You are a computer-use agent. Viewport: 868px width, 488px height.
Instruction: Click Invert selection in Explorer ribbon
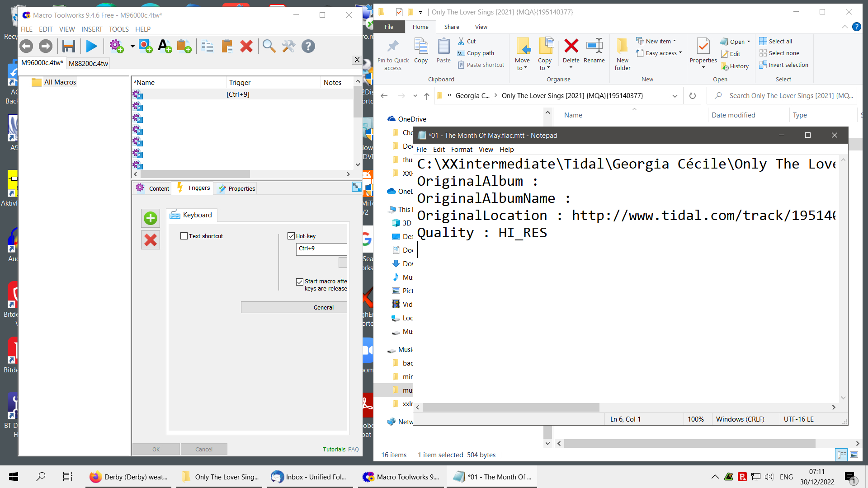click(x=784, y=65)
